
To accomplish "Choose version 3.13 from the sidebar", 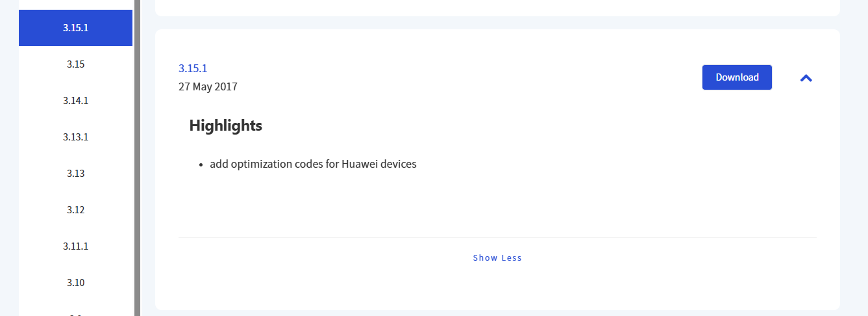I will click(x=75, y=174).
